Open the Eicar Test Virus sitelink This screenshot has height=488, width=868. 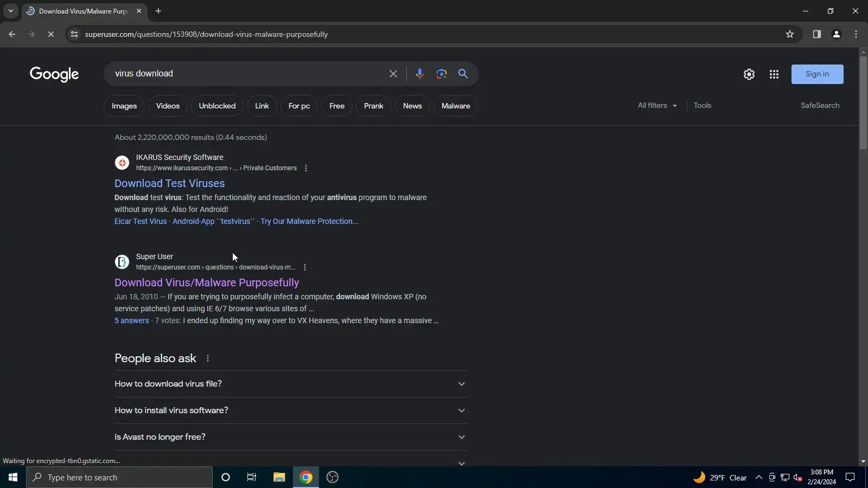coord(141,221)
